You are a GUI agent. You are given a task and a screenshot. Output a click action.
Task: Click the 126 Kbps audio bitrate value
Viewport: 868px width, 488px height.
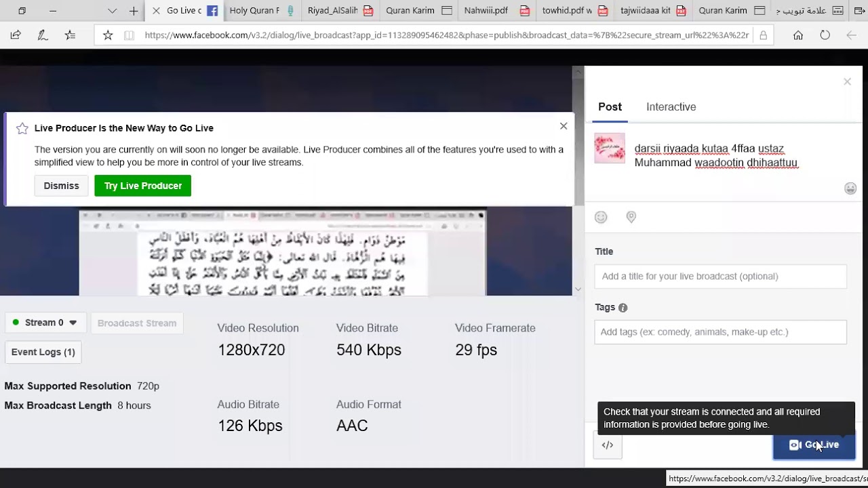tap(250, 426)
